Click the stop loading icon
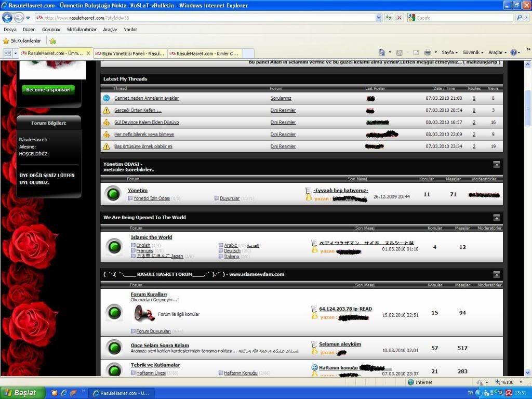 point(399,18)
